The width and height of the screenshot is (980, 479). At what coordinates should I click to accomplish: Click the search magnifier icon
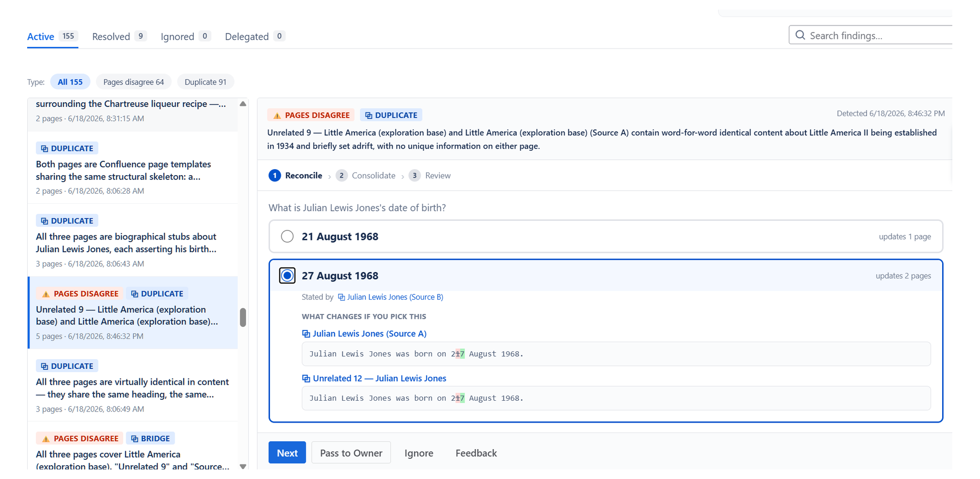800,35
